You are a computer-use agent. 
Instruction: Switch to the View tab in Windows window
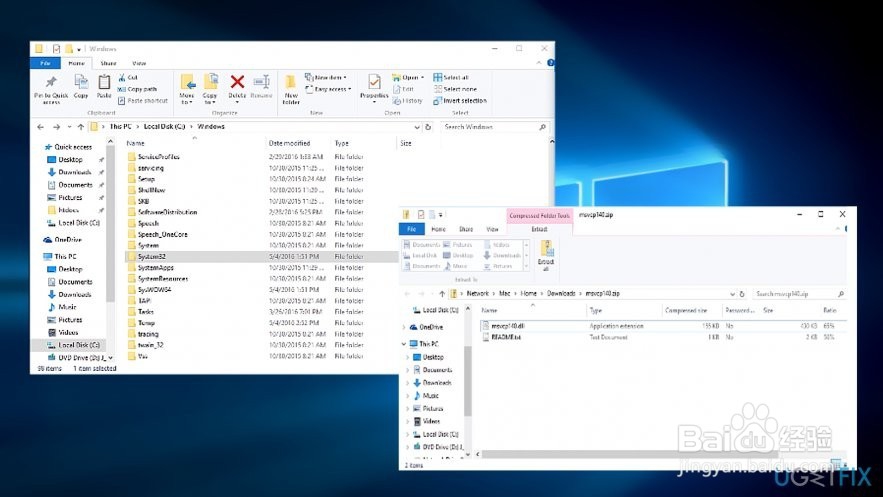pos(139,63)
